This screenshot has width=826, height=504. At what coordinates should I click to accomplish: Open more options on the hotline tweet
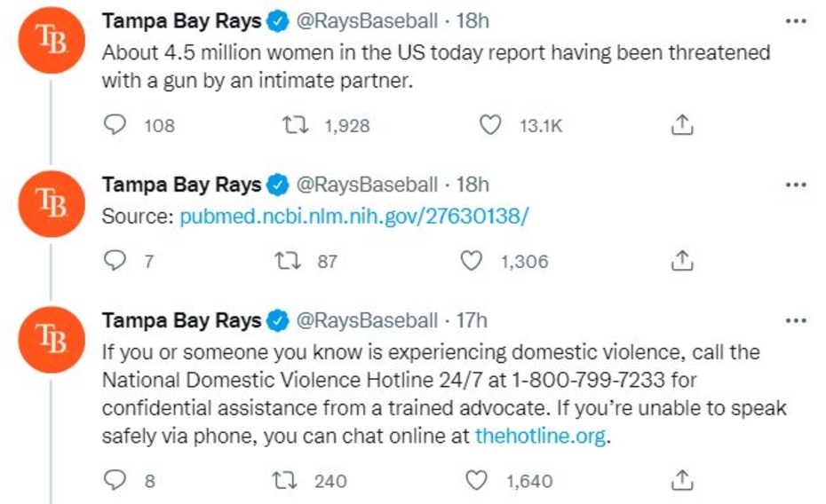point(796,320)
